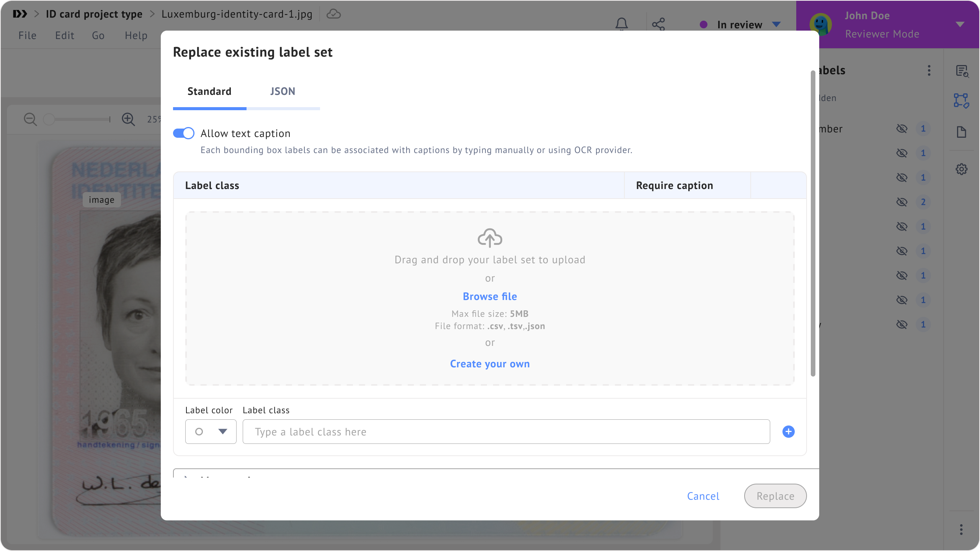Switch to the JSON tab

click(283, 91)
